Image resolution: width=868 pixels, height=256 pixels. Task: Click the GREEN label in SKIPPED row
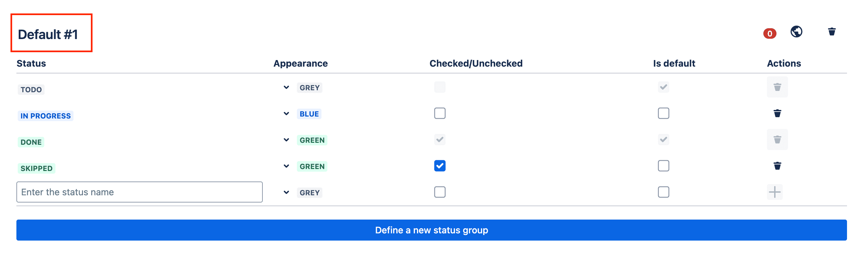pyautogui.click(x=312, y=166)
